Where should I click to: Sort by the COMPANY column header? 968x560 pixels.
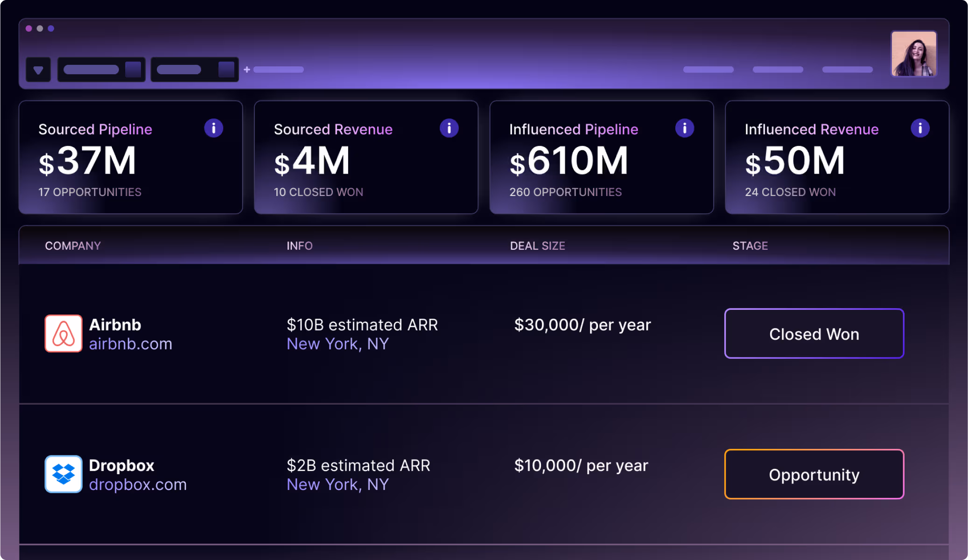73,245
